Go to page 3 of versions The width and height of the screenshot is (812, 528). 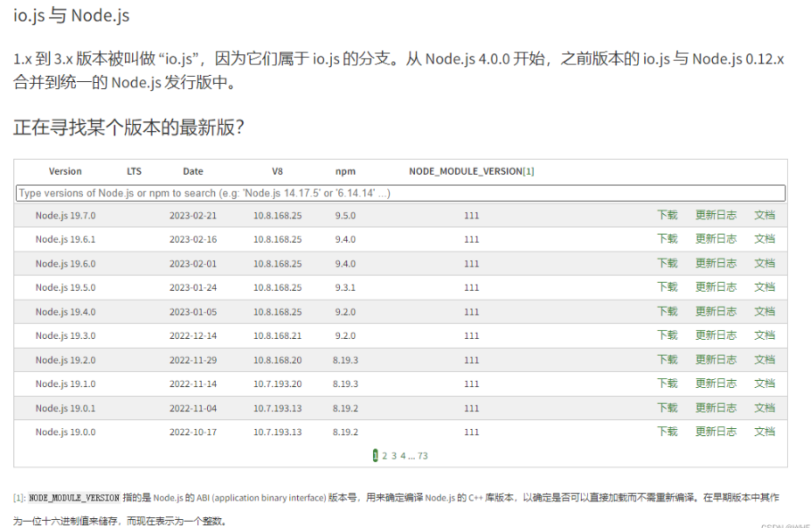click(x=394, y=456)
